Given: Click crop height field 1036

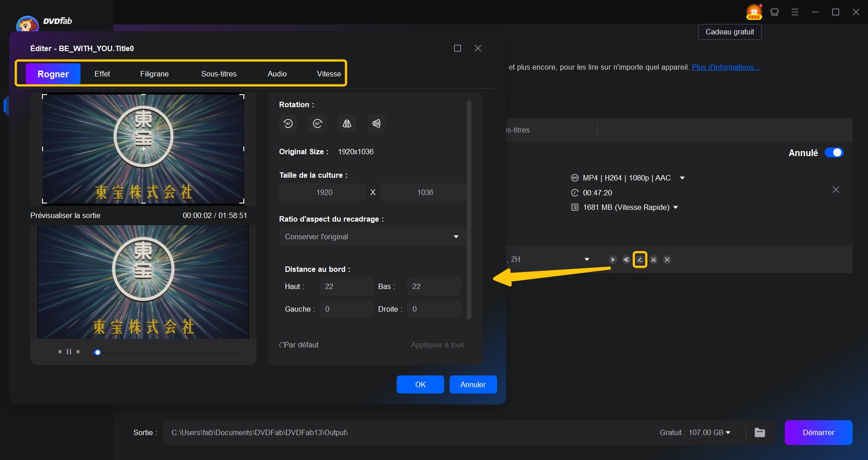Looking at the screenshot, I should pyautogui.click(x=423, y=192).
